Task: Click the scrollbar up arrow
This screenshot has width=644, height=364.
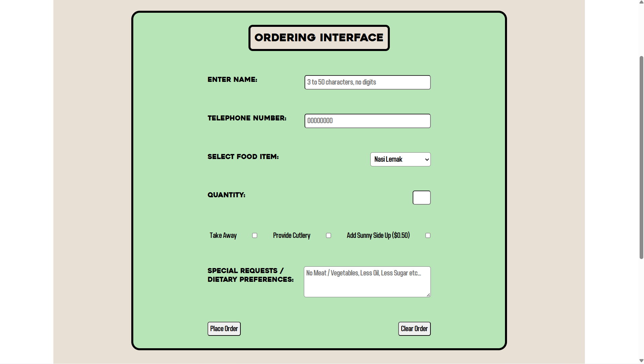Action: (641, 2)
